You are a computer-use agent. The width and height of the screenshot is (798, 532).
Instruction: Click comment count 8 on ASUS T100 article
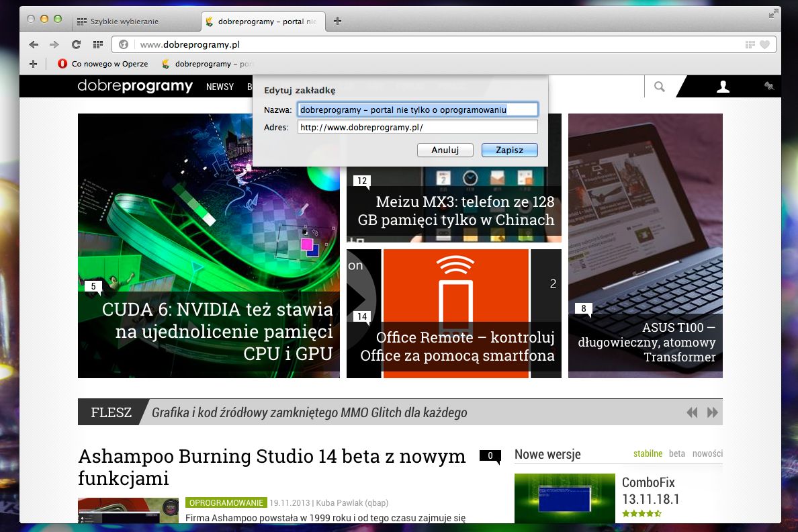tap(583, 309)
